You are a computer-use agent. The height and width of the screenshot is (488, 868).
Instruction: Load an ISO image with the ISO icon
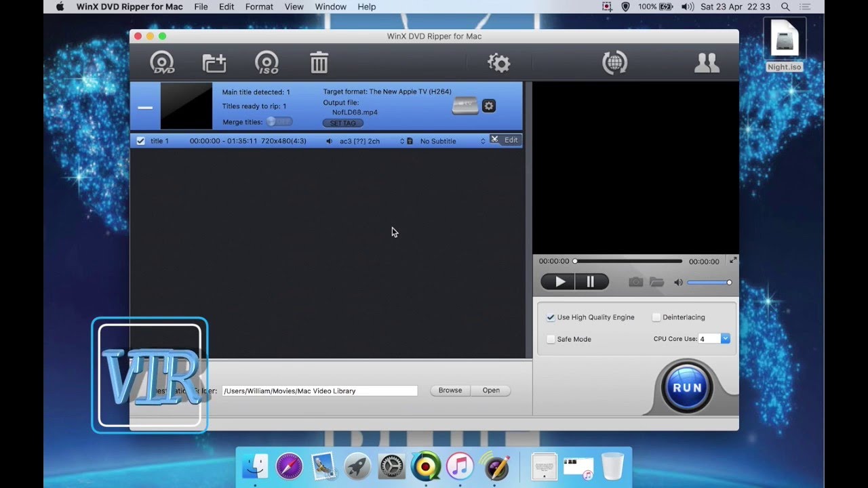(267, 63)
